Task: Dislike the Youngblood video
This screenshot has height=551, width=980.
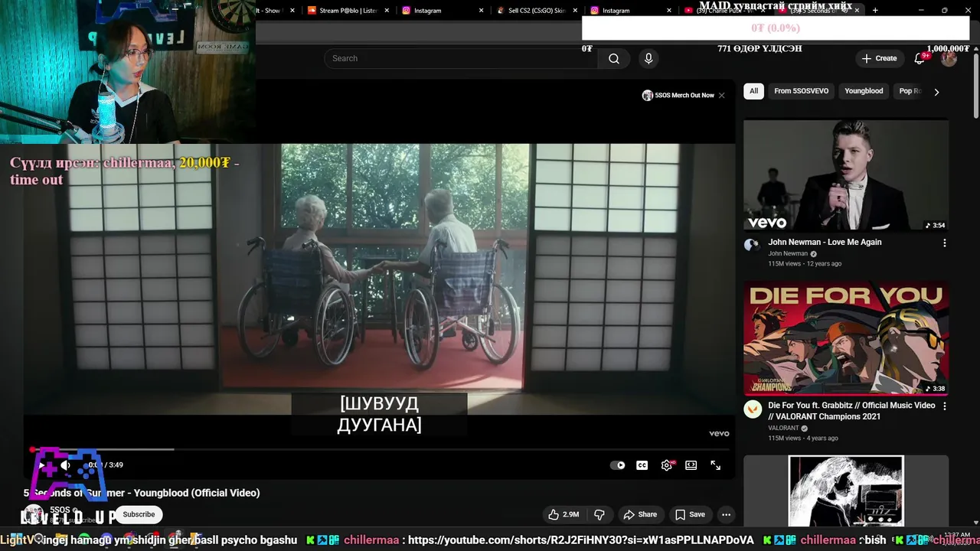Action: click(x=599, y=514)
